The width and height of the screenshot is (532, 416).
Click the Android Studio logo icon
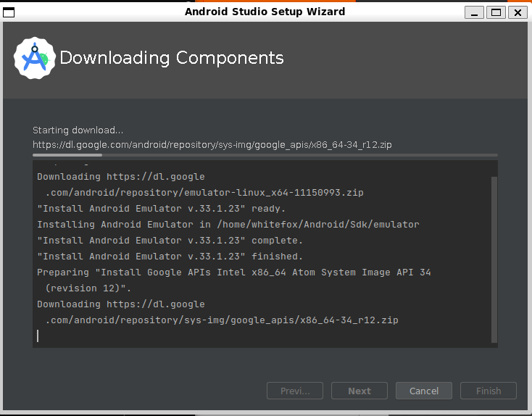click(35, 58)
